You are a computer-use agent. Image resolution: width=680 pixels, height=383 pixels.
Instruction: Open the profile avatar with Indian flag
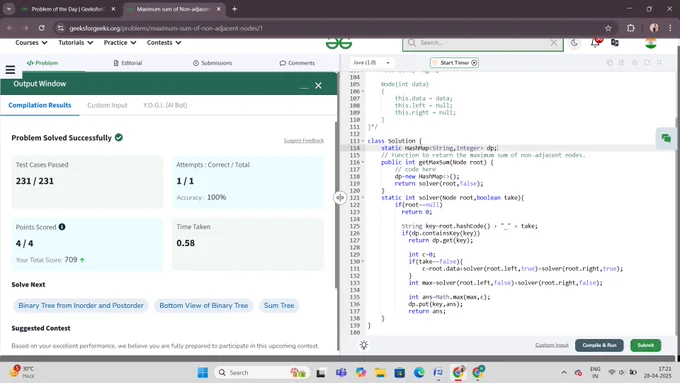pyautogui.click(x=651, y=43)
